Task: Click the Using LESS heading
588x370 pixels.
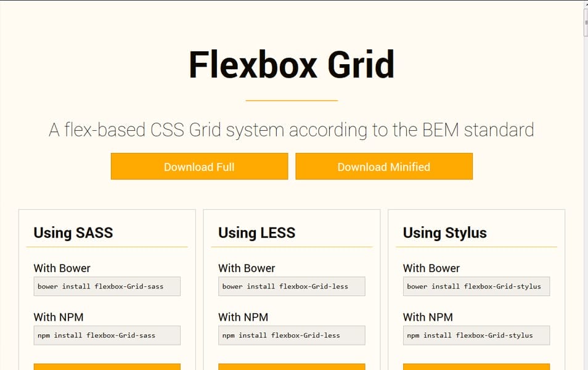Action: click(257, 232)
